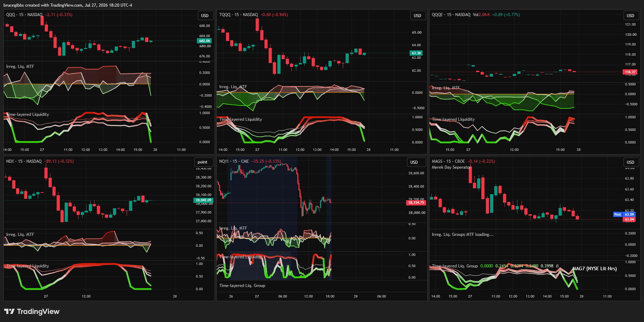Open the USD currency selector on TQQQ chart
The height and width of the screenshot is (322, 644).
tap(417, 16)
